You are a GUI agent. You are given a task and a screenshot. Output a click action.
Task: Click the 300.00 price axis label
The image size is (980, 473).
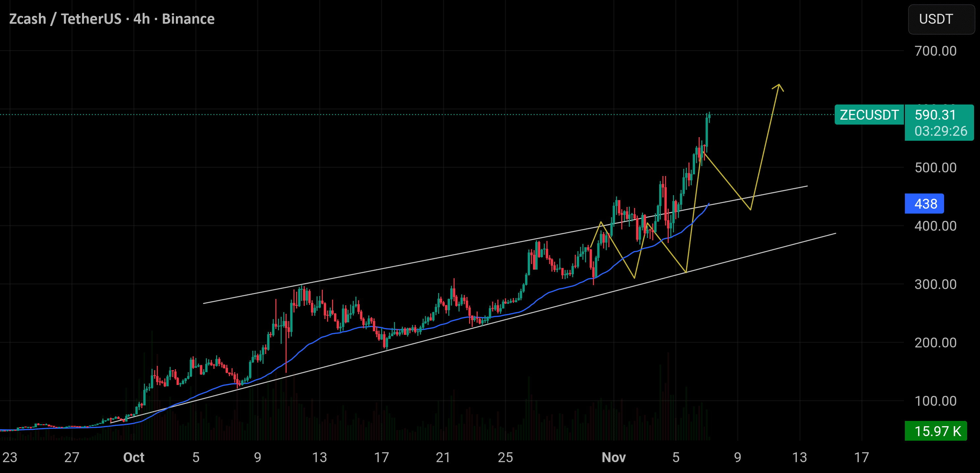(x=935, y=284)
